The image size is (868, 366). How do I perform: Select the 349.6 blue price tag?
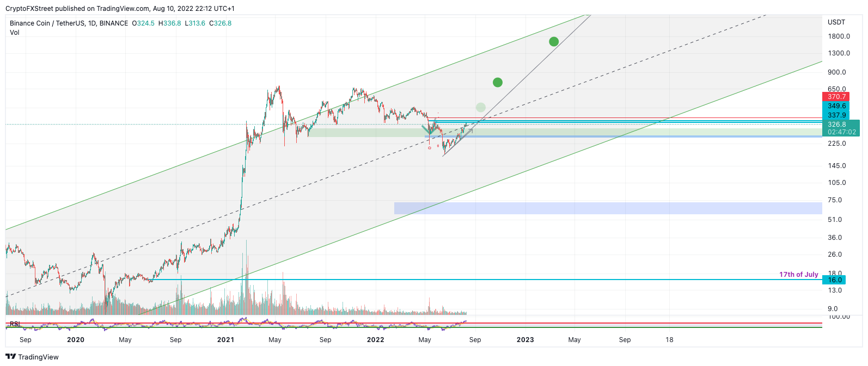tap(836, 106)
